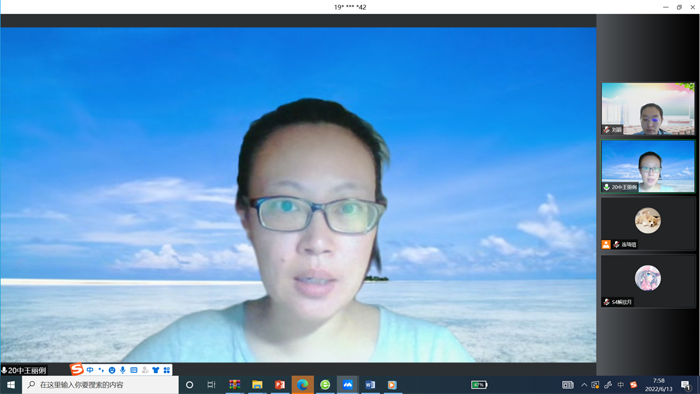
Task: Open the Sogou toolbox grid icon
Action: pos(167,370)
